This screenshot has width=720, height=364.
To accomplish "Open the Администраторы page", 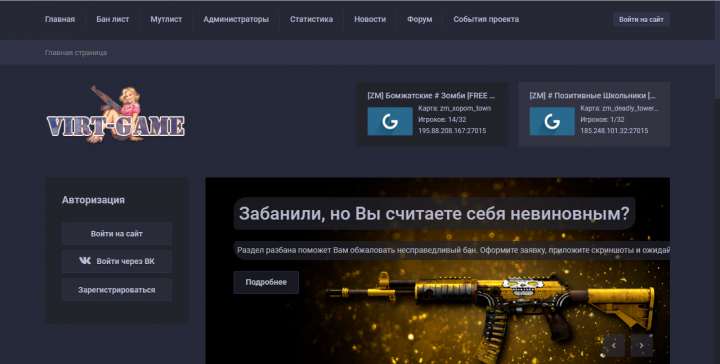I will [236, 19].
